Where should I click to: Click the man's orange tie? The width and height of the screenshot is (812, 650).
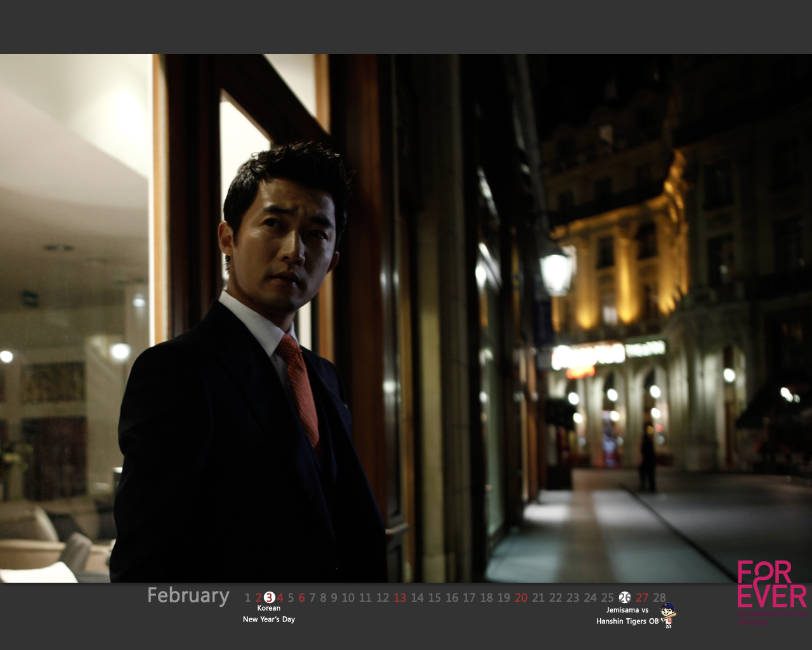tap(301, 387)
